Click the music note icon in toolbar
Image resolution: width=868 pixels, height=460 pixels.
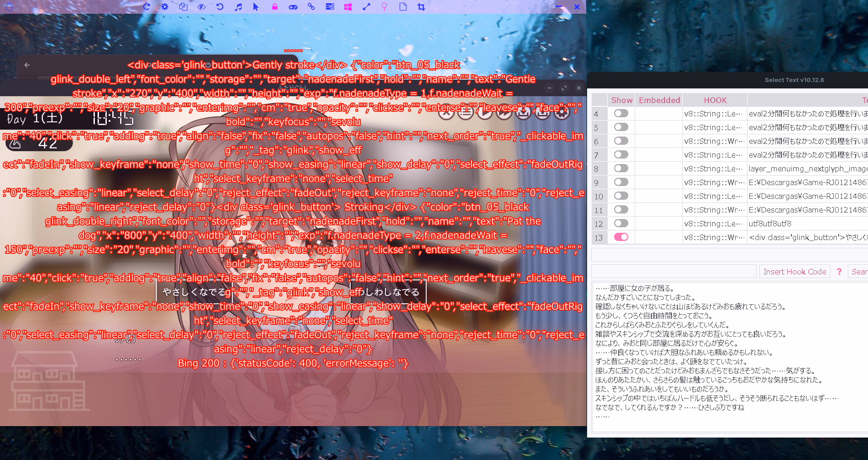point(238,6)
